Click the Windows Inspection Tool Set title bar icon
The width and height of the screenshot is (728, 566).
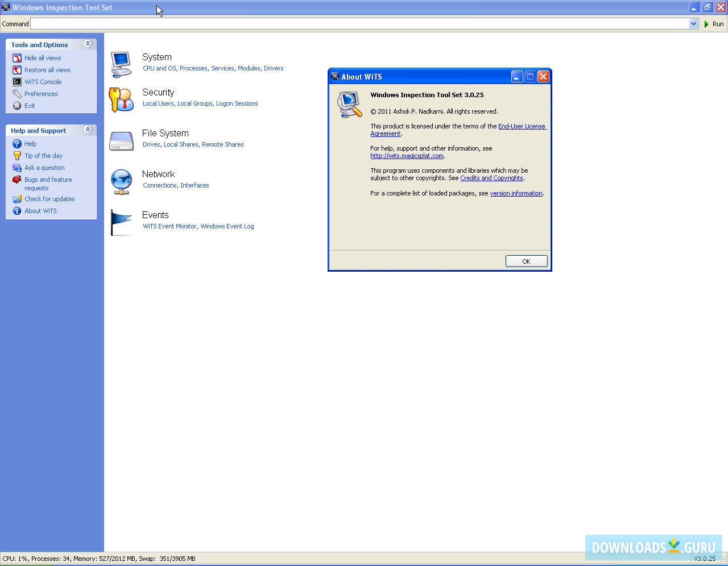6,7
